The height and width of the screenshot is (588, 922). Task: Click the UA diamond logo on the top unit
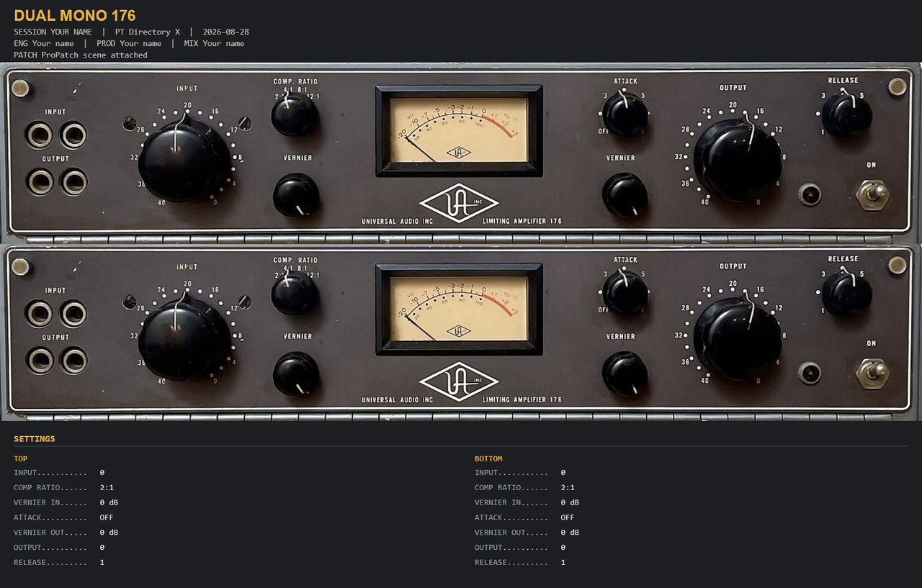tap(459, 203)
